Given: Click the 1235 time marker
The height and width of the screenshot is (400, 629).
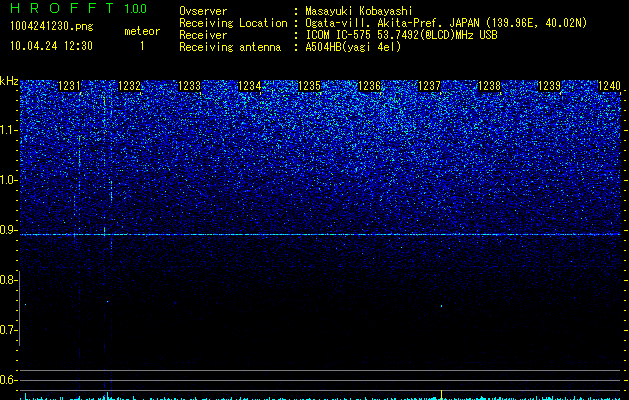Looking at the screenshot, I should pyautogui.click(x=310, y=86).
